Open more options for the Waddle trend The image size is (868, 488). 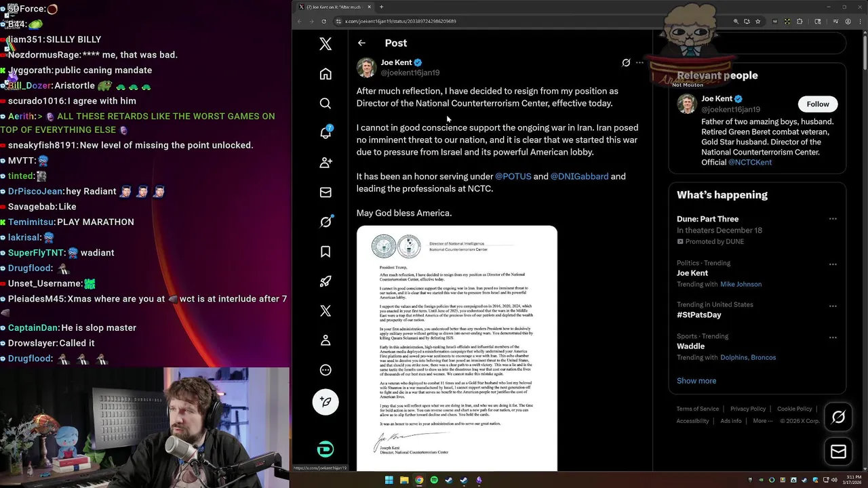pyautogui.click(x=833, y=338)
